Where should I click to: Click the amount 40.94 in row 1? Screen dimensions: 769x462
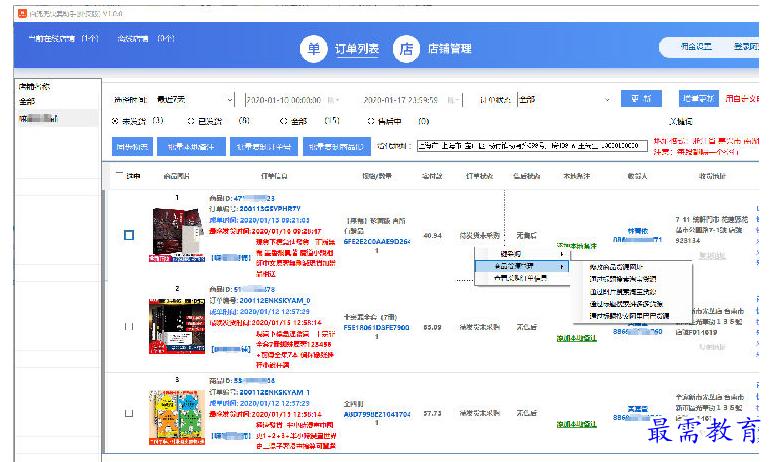tap(432, 235)
